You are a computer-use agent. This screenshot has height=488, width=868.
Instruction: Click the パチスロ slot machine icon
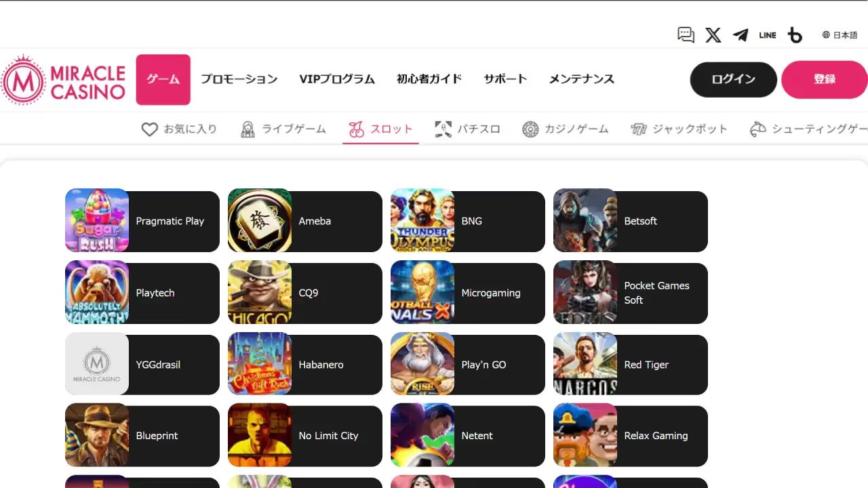[x=443, y=129]
